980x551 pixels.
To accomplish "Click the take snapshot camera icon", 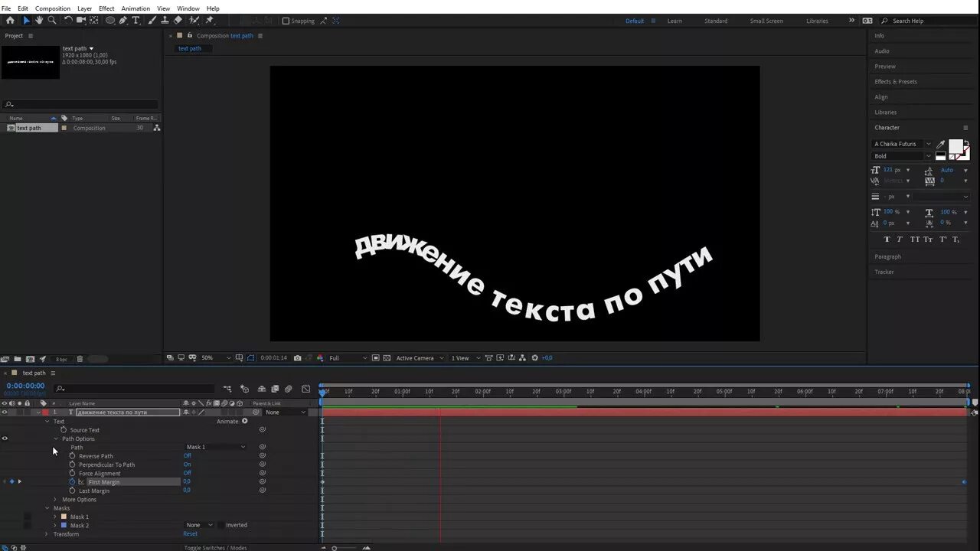I will pos(297,358).
